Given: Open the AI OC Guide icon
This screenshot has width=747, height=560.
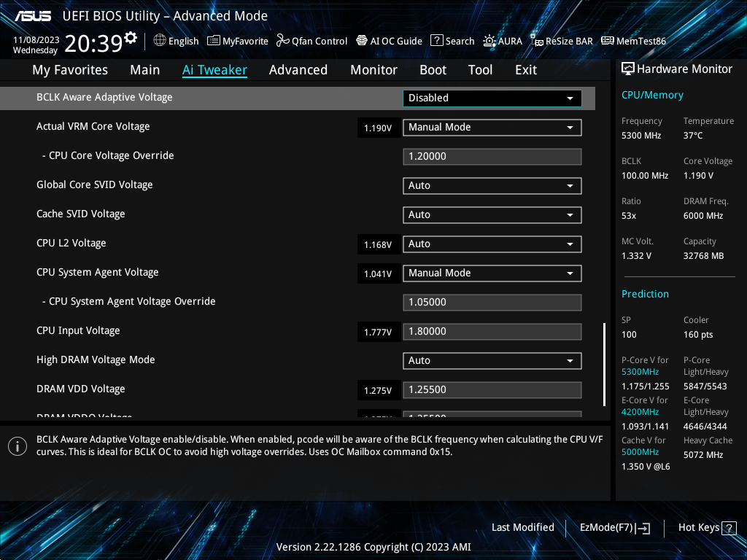Looking at the screenshot, I should [x=362, y=41].
